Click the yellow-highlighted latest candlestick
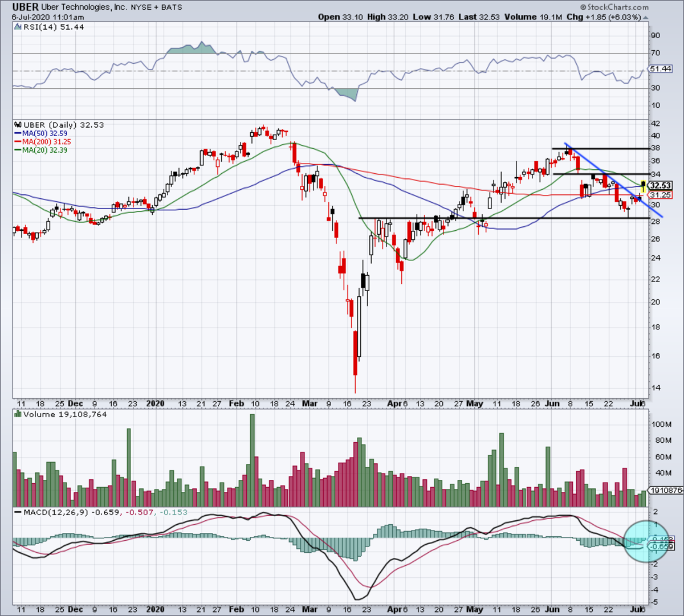The height and width of the screenshot is (616, 684). tap(644, 186)
